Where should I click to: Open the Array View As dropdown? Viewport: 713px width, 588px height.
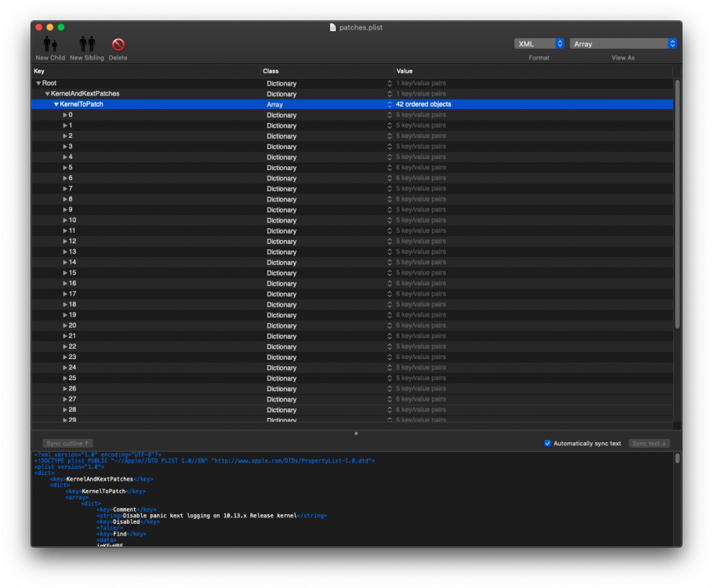point(623,44)
